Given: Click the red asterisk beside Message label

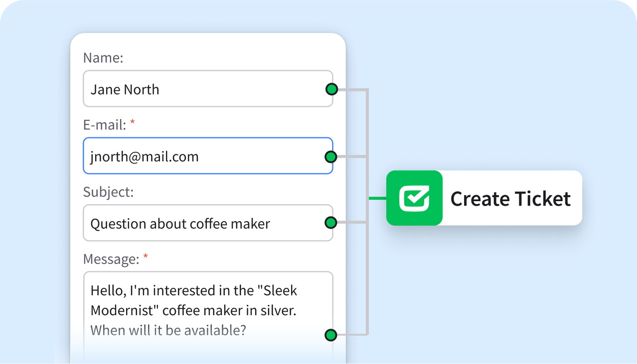Looking at the screenshot, I should pyautogui.click(x=146, y=257).
